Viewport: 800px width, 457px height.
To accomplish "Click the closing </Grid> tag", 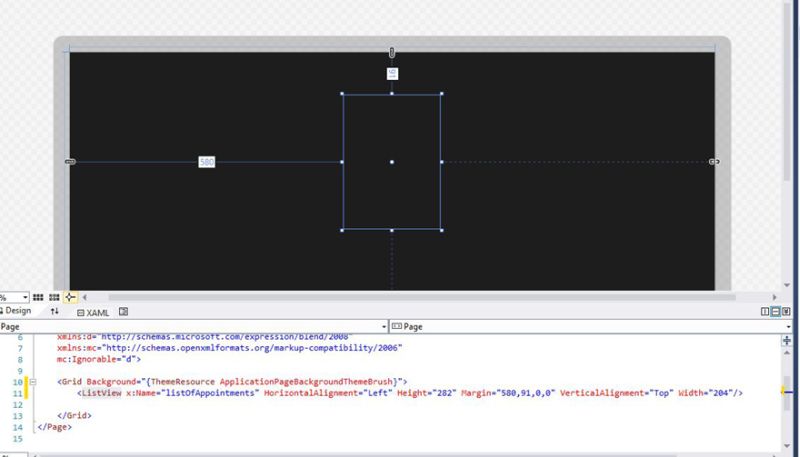I will [x=74, y=416].
